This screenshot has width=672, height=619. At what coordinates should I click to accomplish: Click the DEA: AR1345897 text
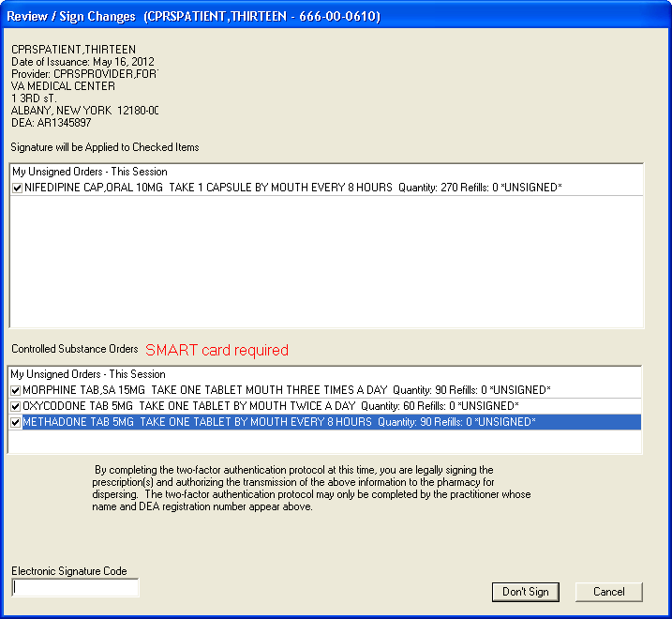(x=51, y=123)
